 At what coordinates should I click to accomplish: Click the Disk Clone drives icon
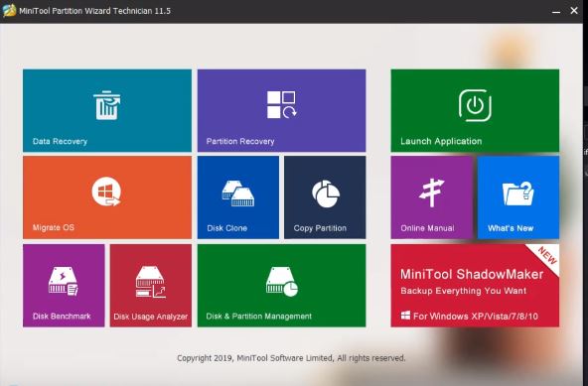[x=237, y=193]
